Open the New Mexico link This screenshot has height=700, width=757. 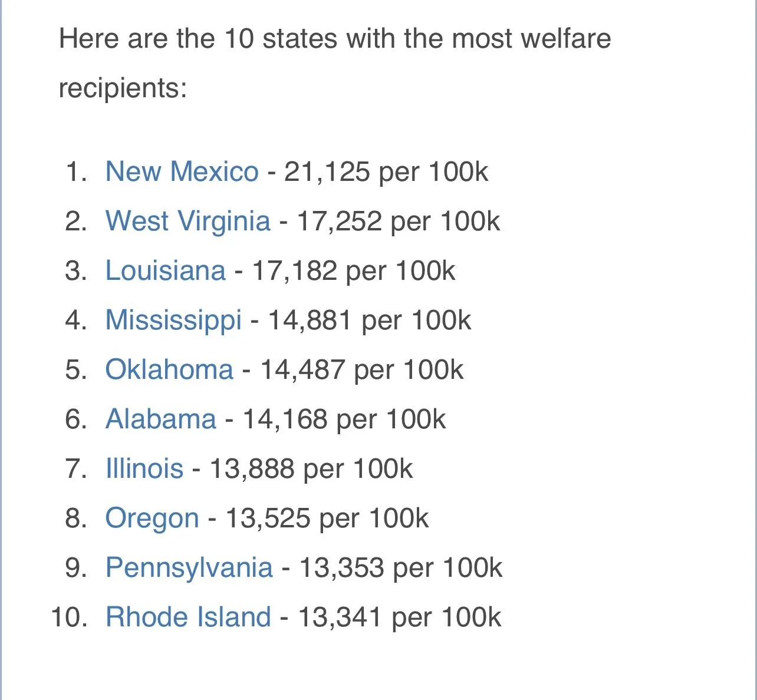coord(182,172)
